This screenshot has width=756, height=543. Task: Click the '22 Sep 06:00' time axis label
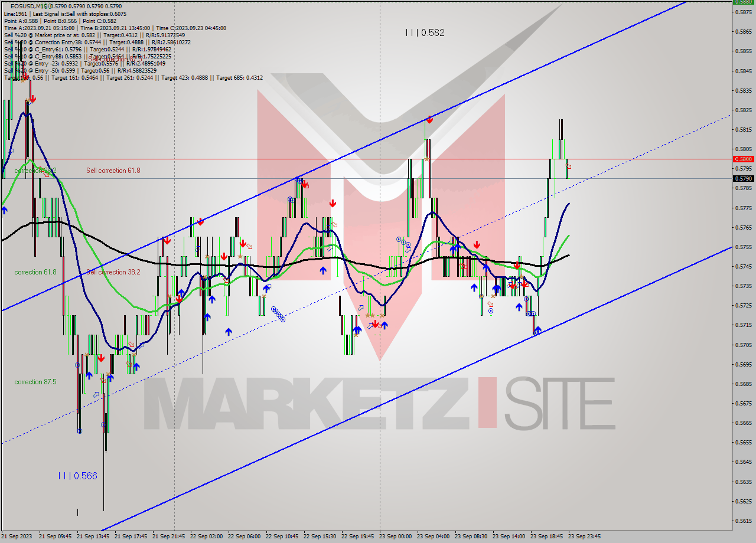[244, 537]
